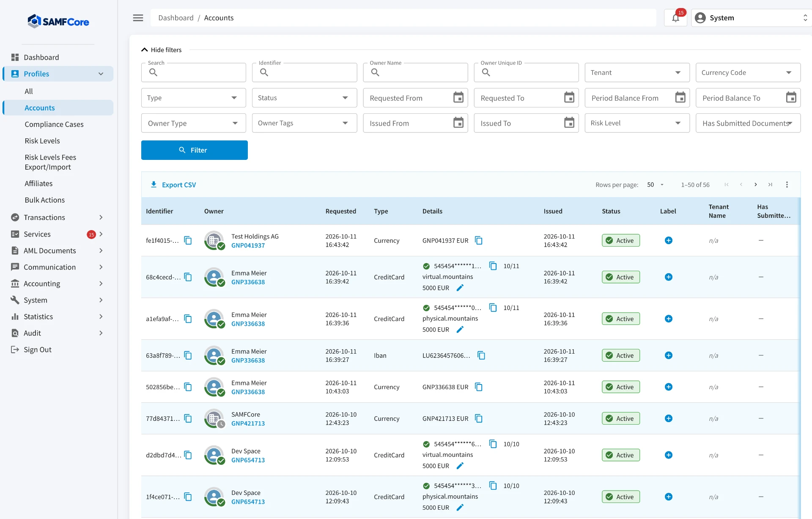Screen dimensions: 812x519
Task: Export table via Export CSV
Action: pyautogui.click(x=173, y=185)
